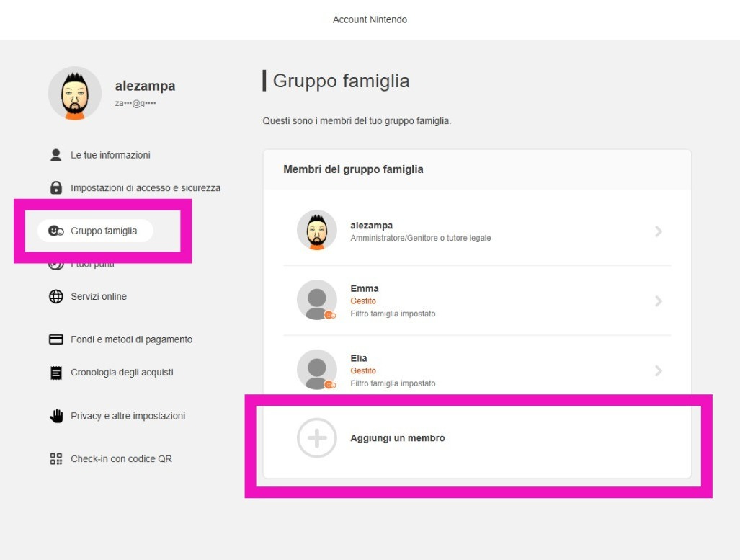
Task: Click the hand icon for privacy settings
Action: click(x=55, y=416)
